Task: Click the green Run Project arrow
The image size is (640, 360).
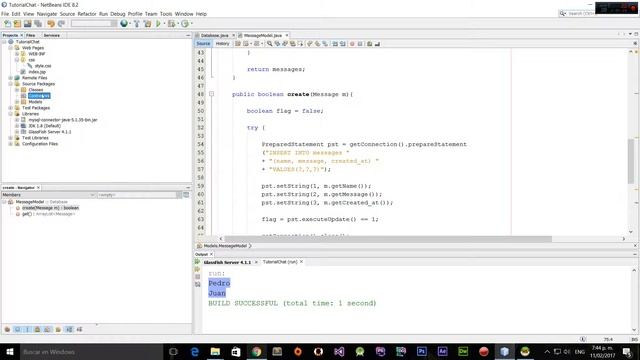Action: click(x=158, y=24)
